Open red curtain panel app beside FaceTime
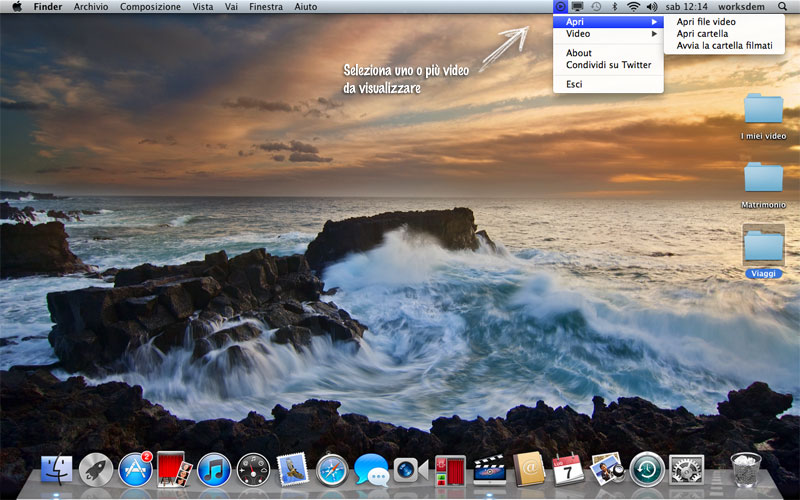800x500 pixels. click(450, 470)
